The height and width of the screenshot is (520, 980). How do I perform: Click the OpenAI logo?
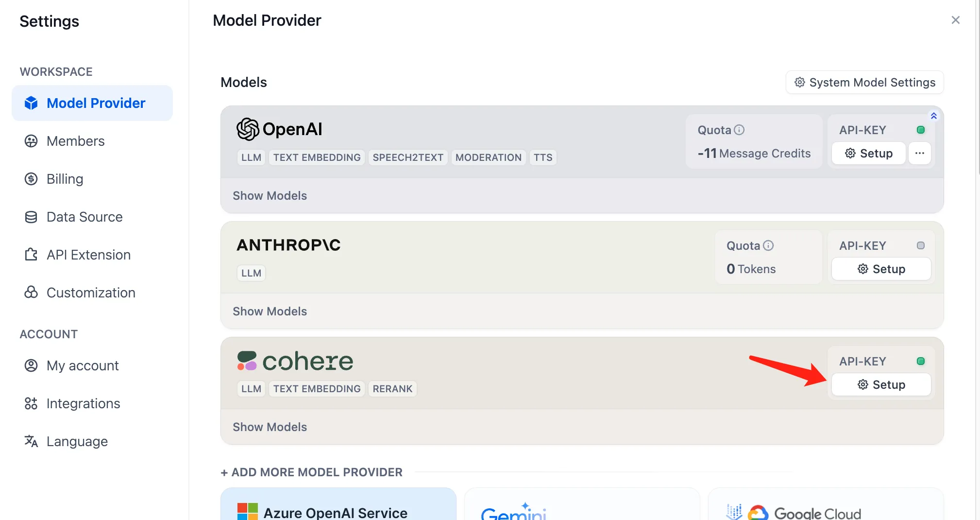279,129
